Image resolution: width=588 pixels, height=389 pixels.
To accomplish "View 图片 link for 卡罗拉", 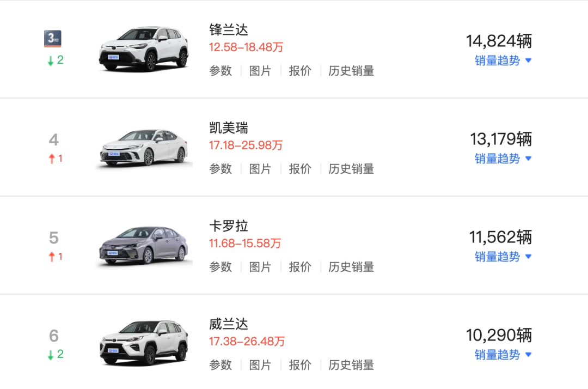I will 260,267.
